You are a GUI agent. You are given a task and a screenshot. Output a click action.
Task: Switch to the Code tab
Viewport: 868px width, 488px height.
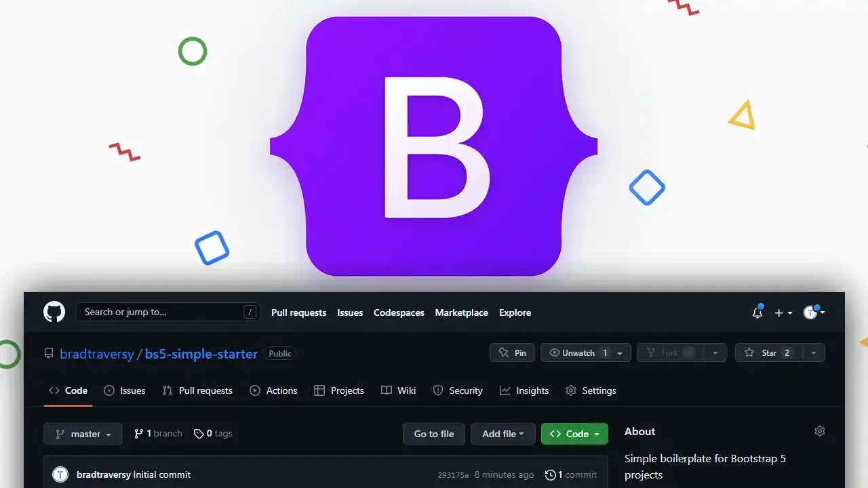pyautogui.click(x=68, y=391)
